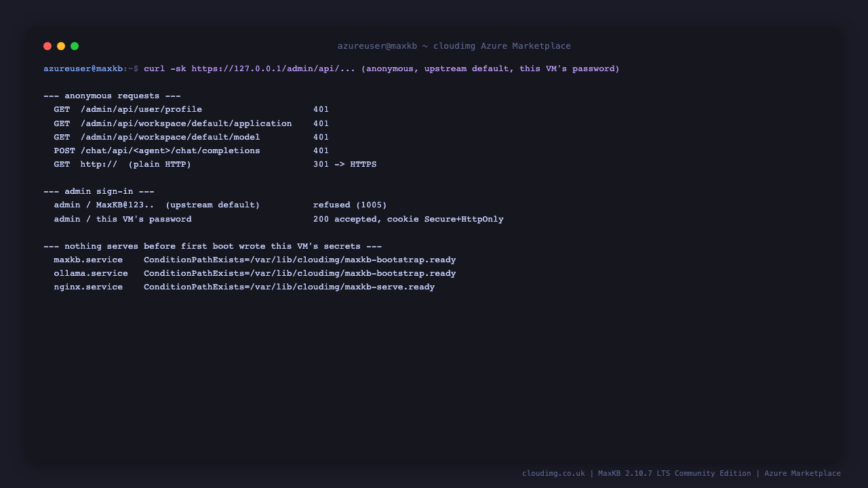Click the /admin/api/workspace/default/application line

tap(191, 123)
